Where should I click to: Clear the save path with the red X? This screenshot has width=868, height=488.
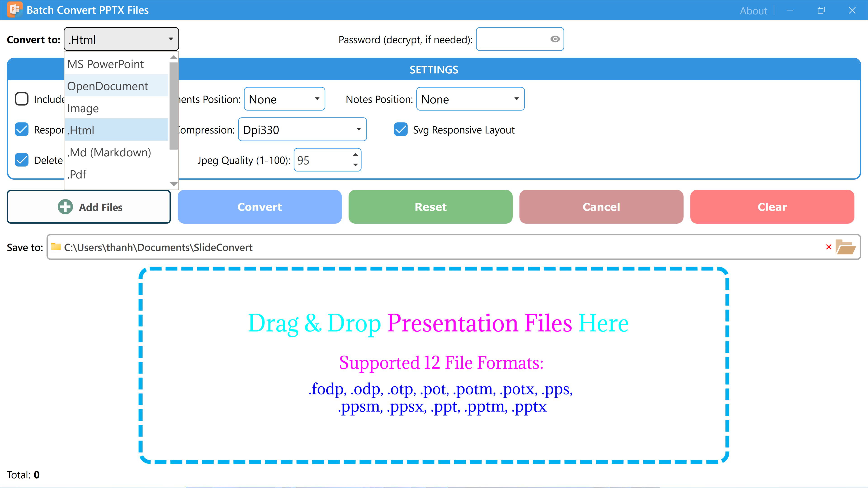click(829, 247)
